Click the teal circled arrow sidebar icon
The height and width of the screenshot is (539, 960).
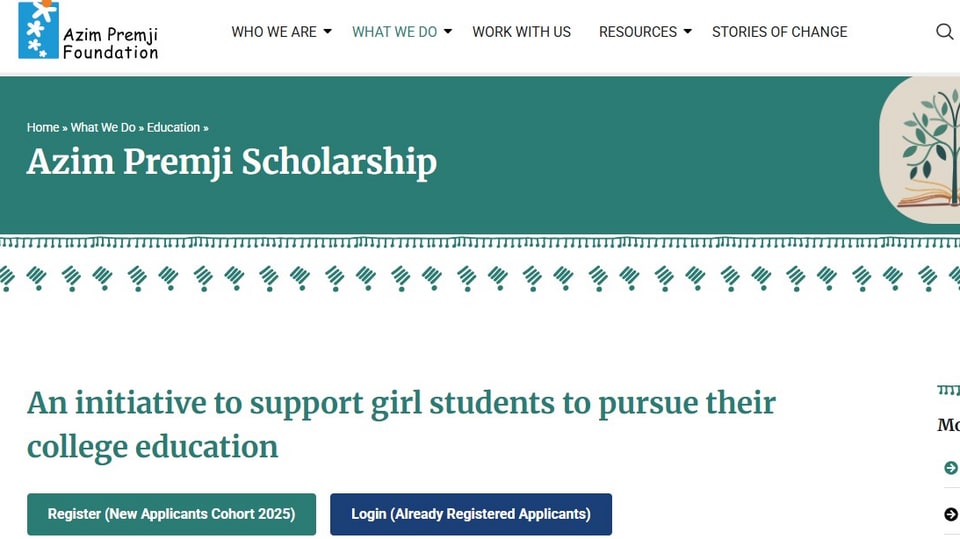(951, 468)
